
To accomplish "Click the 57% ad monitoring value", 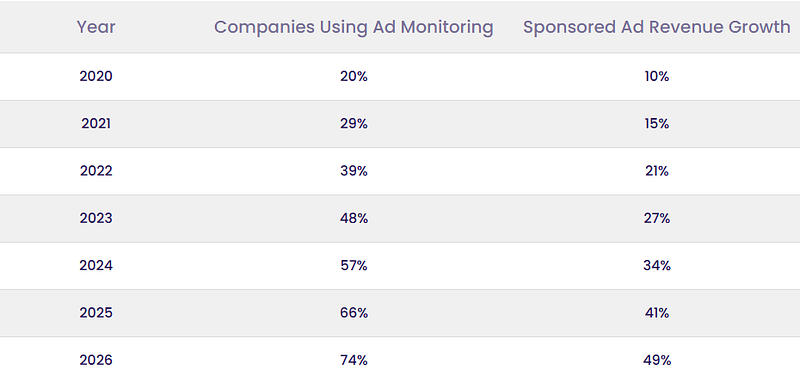I will (354, 266).
